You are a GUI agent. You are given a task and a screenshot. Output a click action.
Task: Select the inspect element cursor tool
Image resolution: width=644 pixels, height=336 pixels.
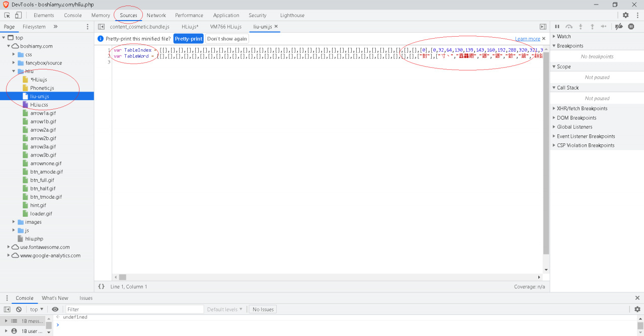click(x=7, y=15)
